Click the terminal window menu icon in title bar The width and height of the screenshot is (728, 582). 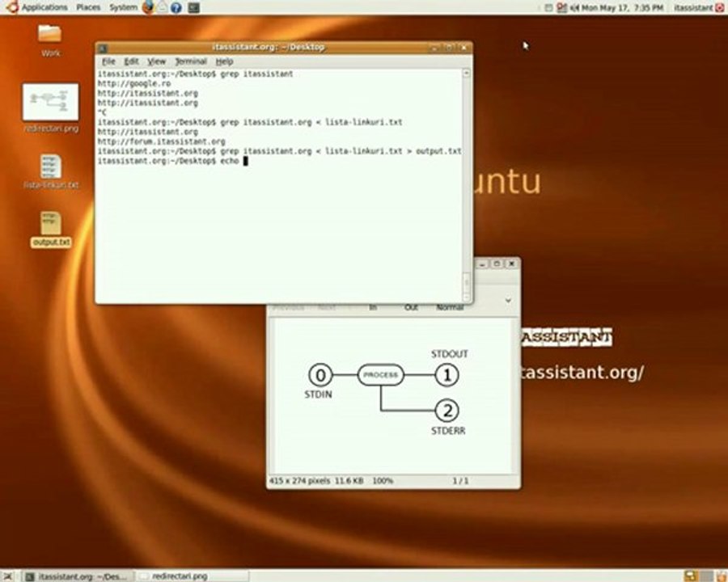(104, 48)
